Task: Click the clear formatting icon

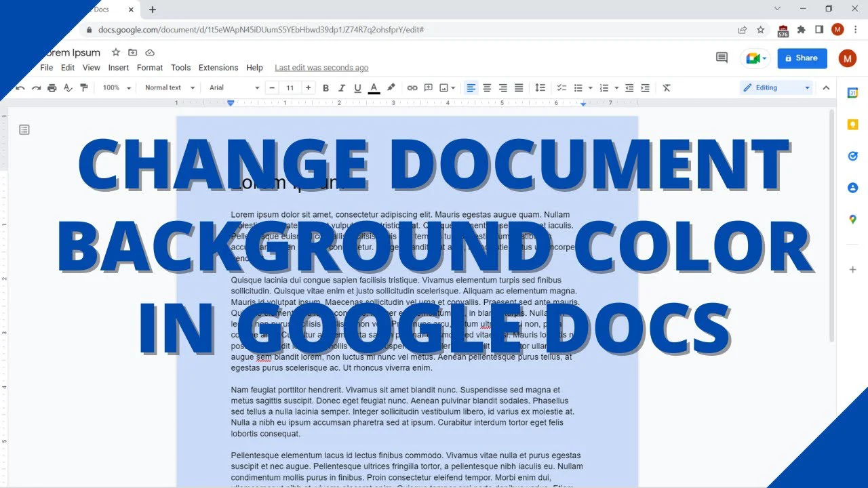Action: (x=667, y=88)
